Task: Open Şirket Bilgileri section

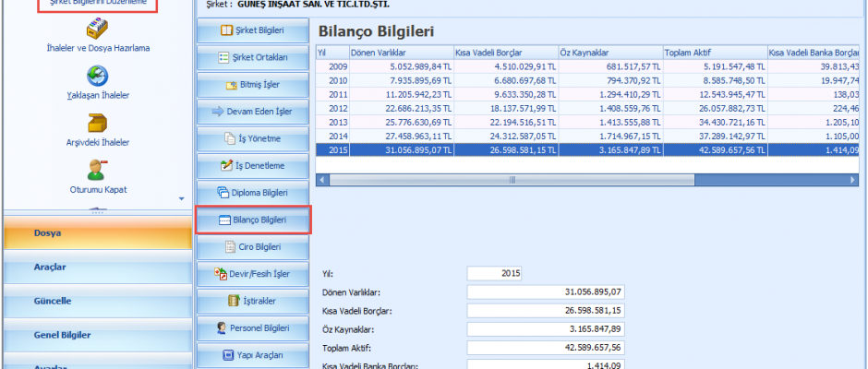Action: coord(253,30)
